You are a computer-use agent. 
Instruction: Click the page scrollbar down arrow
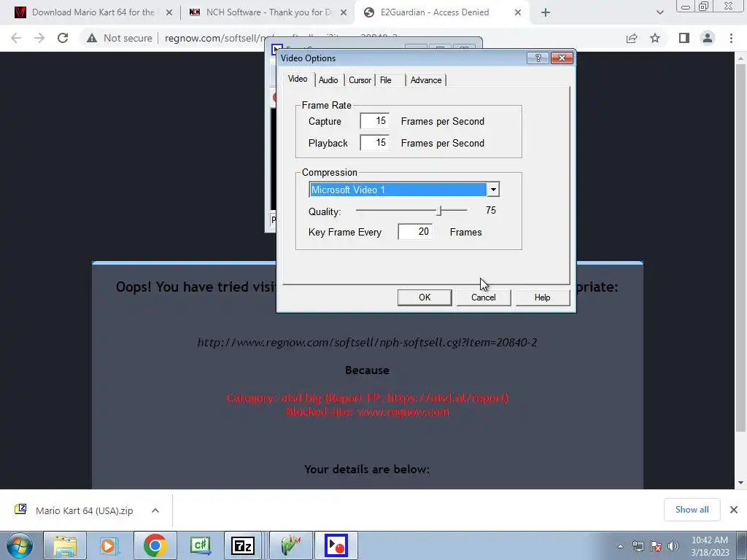(x=741, y=483)
